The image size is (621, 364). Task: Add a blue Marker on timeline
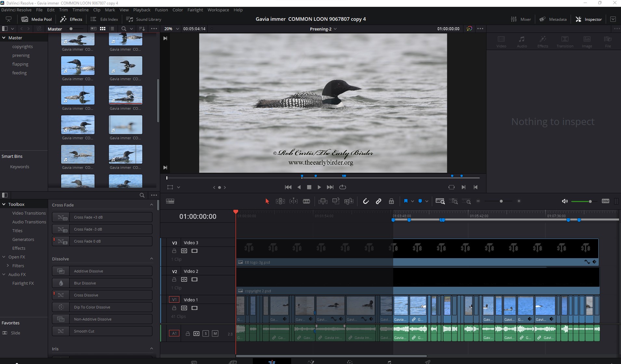pos(420,201)
